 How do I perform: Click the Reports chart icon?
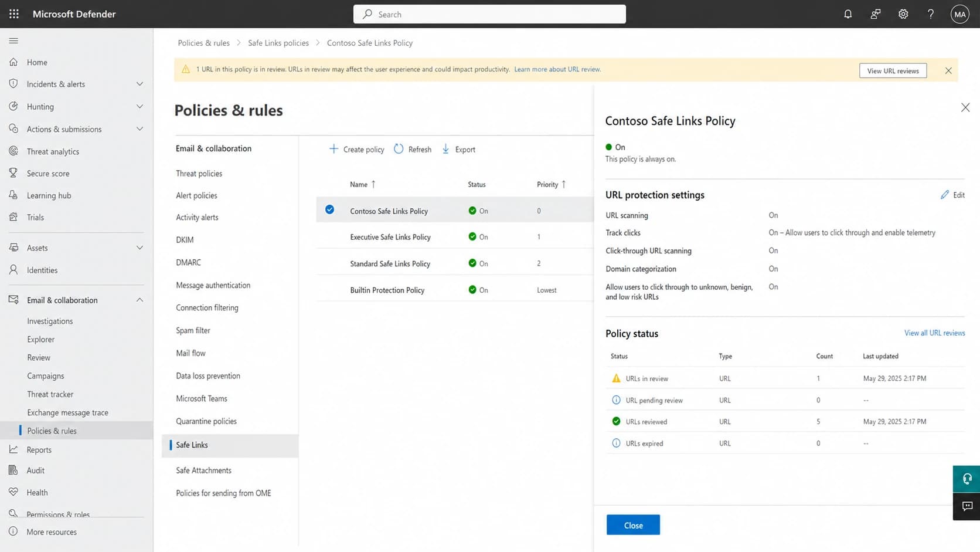pyautogui.click(x=13, y=449)
